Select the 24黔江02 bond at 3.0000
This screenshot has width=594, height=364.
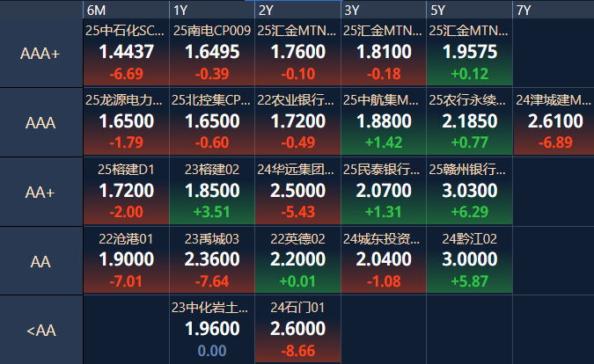(469, 260)
